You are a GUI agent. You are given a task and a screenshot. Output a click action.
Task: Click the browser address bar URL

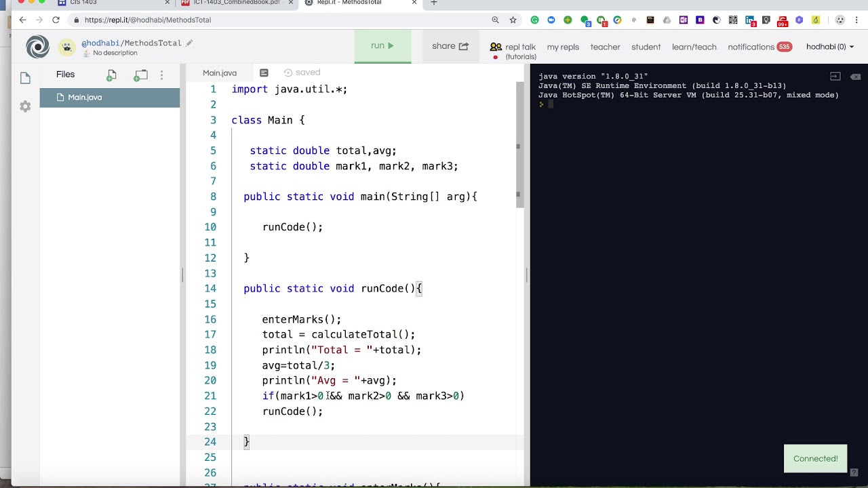(148, 20)
